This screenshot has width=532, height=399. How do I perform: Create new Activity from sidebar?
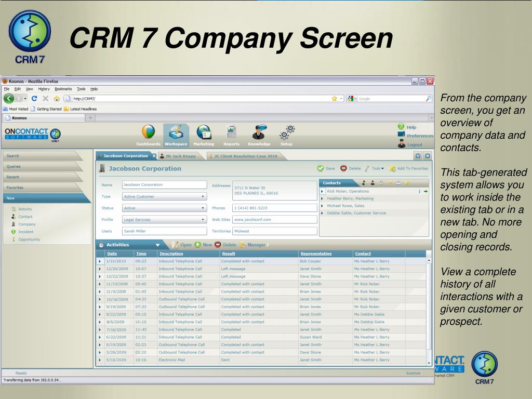[x=25, y=209]
